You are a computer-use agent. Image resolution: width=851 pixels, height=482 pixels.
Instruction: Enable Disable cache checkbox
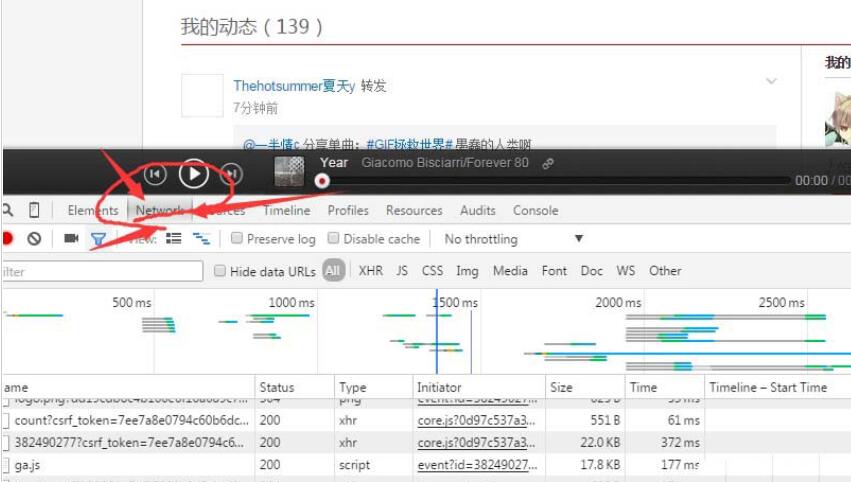[x=333, y=238]
